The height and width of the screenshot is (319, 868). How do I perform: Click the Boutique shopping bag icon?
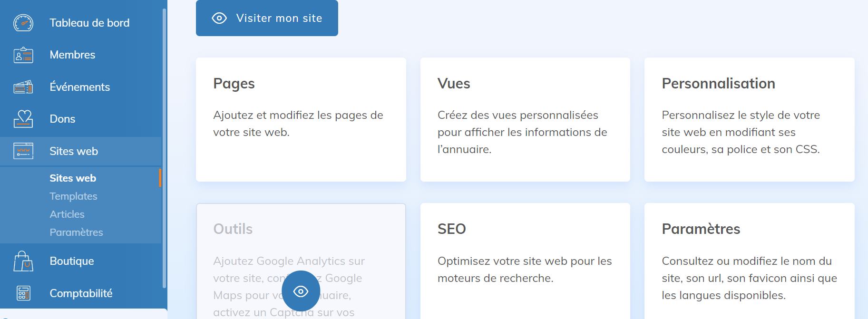23,261
